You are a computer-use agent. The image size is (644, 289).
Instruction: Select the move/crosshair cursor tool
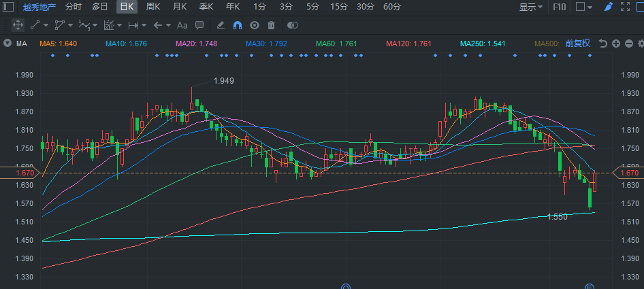click(x=18, y=25)
